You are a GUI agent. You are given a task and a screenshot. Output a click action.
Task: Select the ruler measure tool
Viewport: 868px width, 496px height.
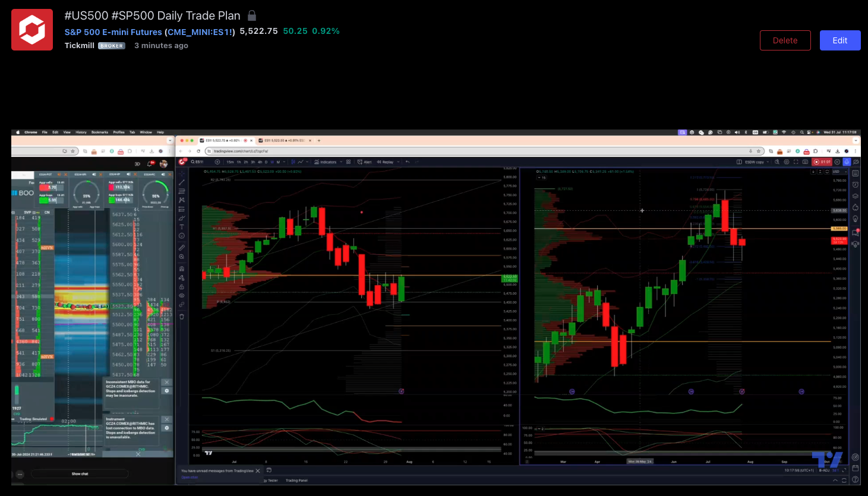click(x=182, y=248)
